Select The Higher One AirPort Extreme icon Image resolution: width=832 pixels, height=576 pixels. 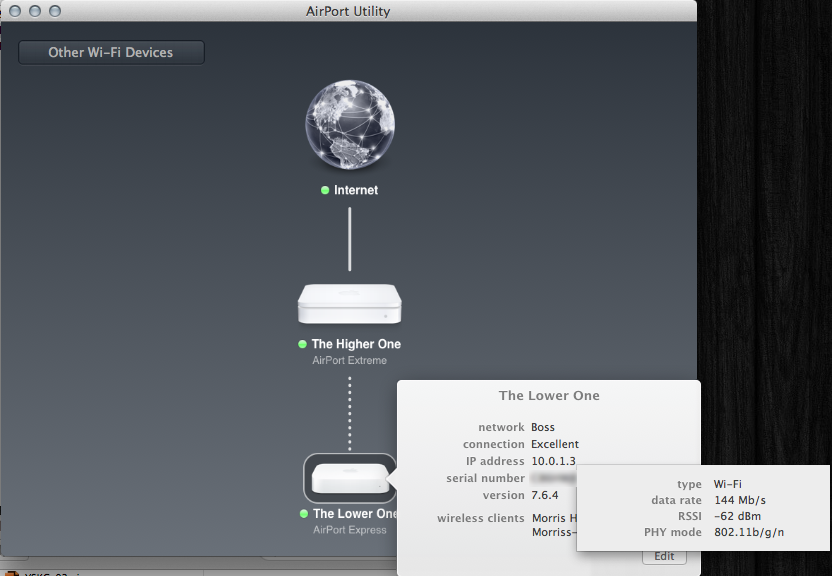(350, 304)
